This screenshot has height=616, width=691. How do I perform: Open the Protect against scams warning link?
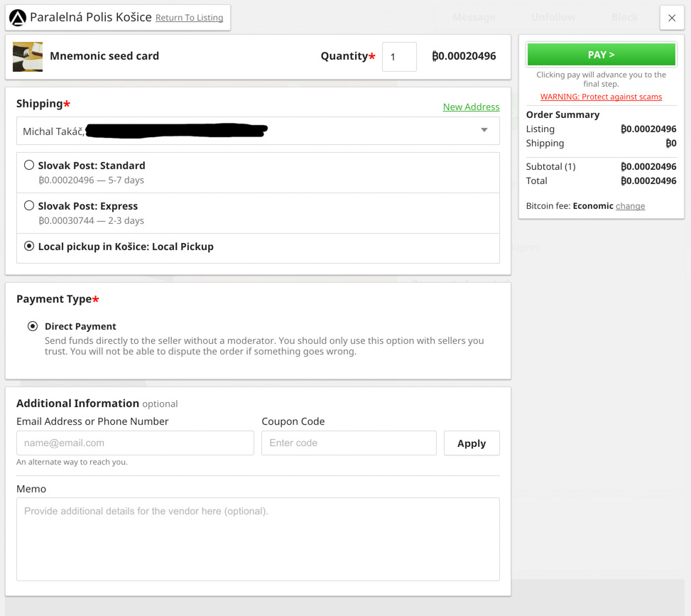coord(601,97)
